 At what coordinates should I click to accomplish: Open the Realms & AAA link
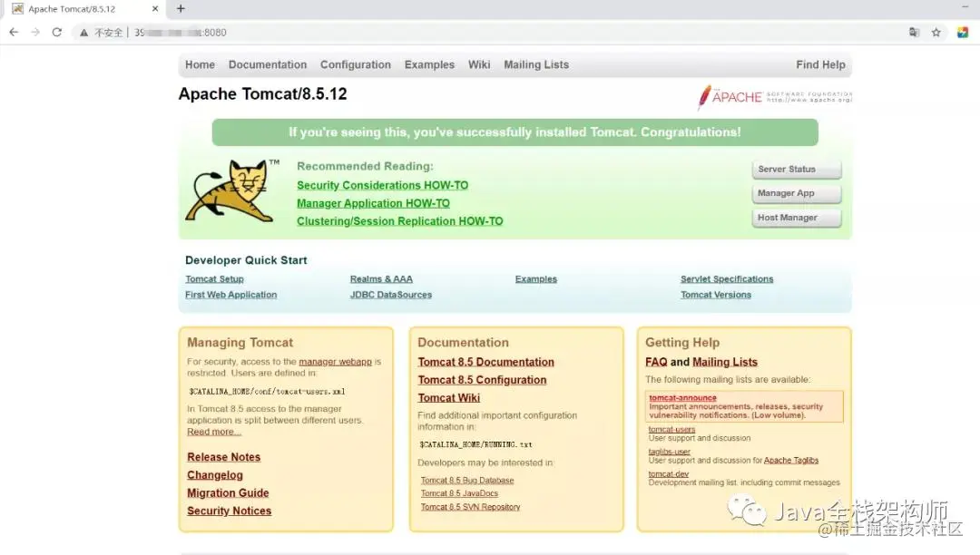(381, 279)
